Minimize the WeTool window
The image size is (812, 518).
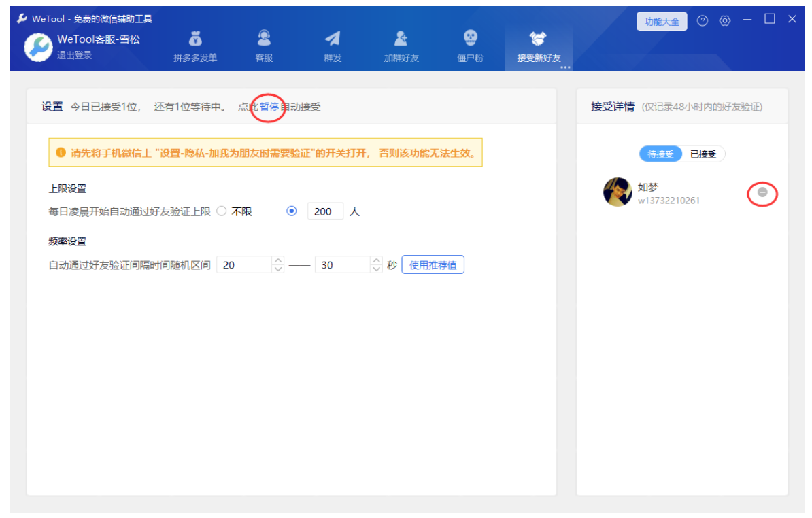(747, 20)
